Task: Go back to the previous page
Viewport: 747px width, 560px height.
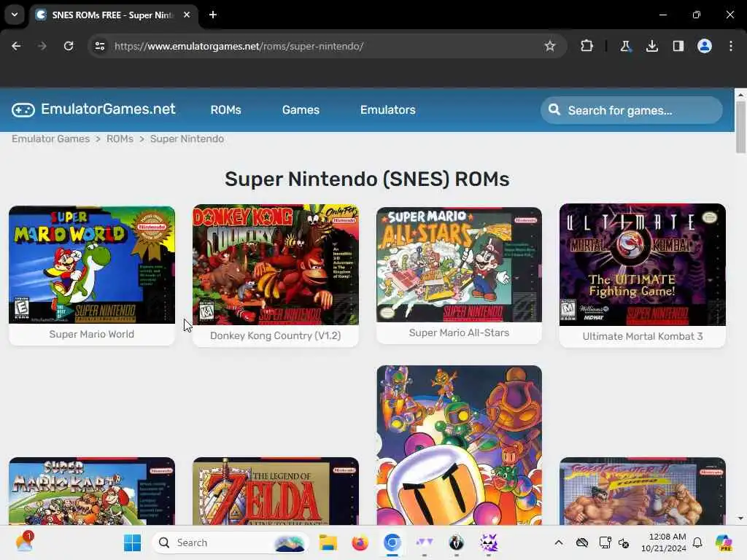Action: point(16,46)
